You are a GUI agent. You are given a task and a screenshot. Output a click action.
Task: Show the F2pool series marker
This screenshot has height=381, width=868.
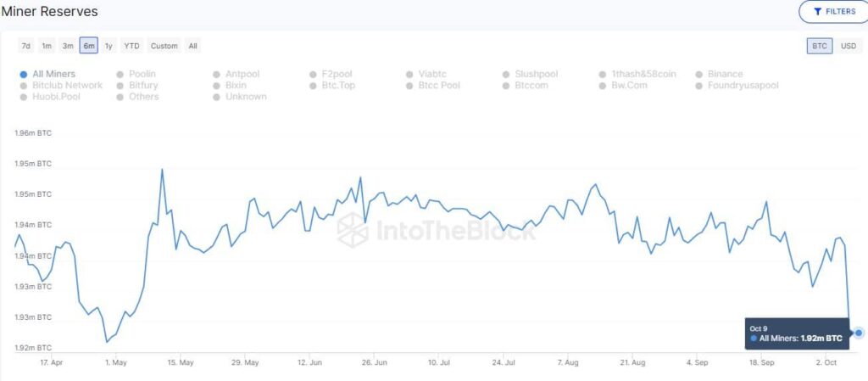(x=314, y=75)
